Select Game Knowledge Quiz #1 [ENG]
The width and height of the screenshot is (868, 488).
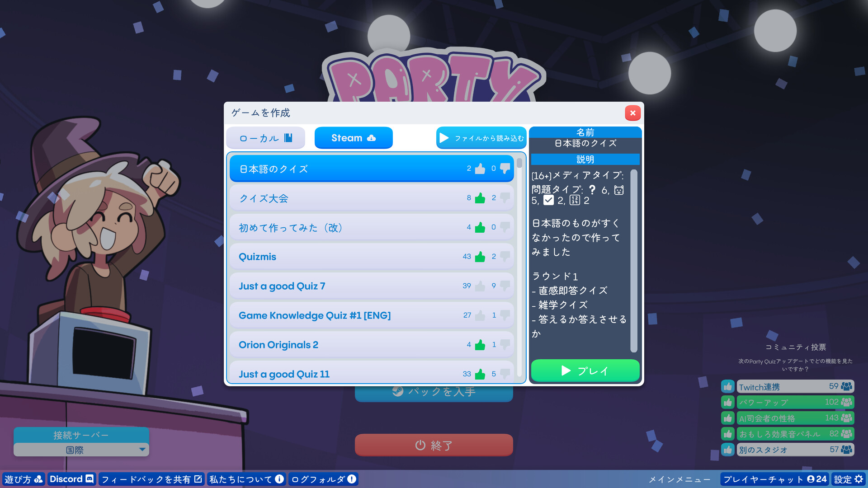pyautogui.click(x=372, y=315)
